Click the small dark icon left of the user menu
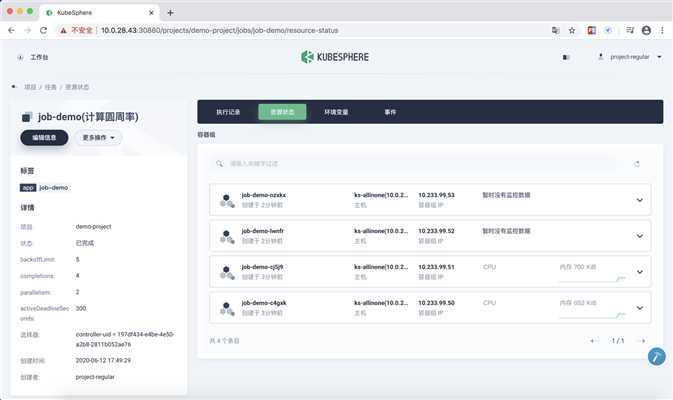 566,57
